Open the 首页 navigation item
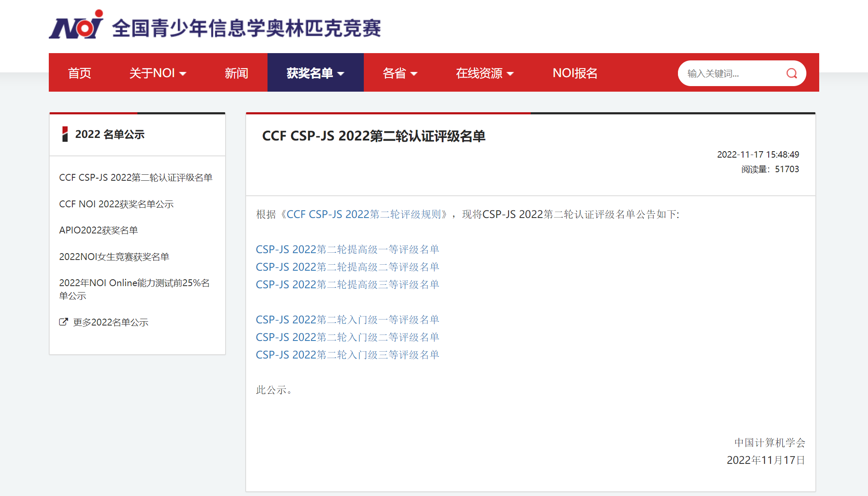 (x=80, y=73)
